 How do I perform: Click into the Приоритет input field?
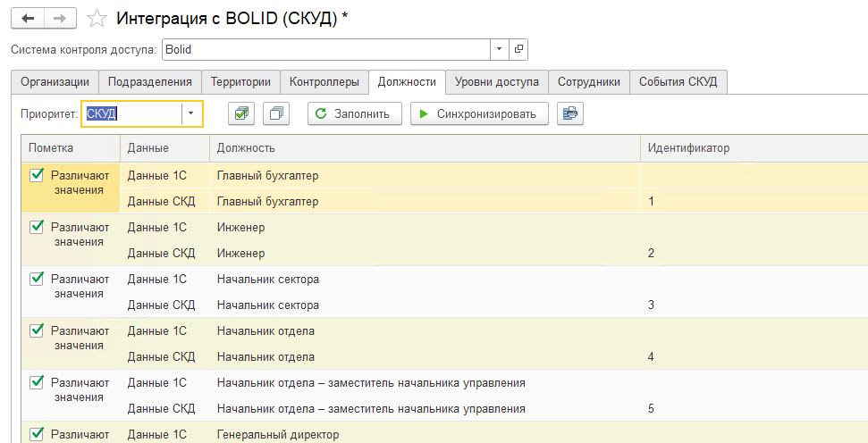point(131,113)
